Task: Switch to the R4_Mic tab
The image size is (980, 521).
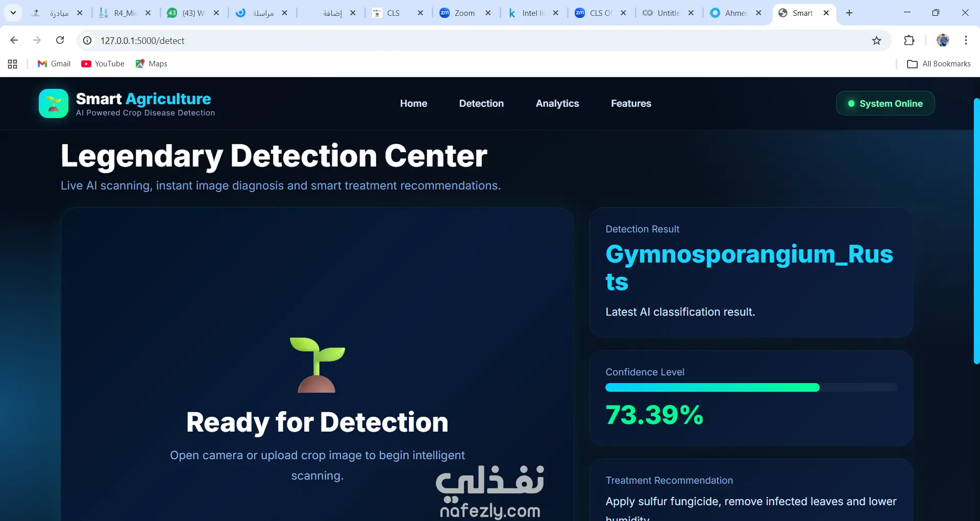Action: [x=125, y=13]
